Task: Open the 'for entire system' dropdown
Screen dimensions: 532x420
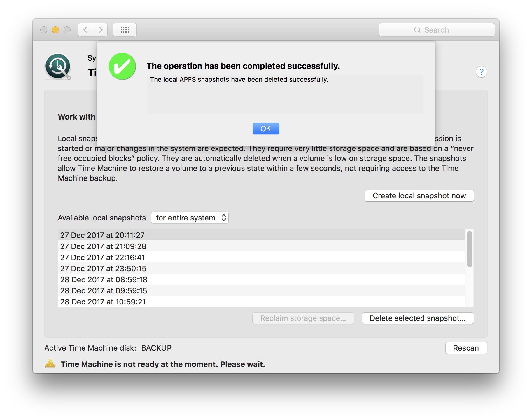Action: click(190, 218)
